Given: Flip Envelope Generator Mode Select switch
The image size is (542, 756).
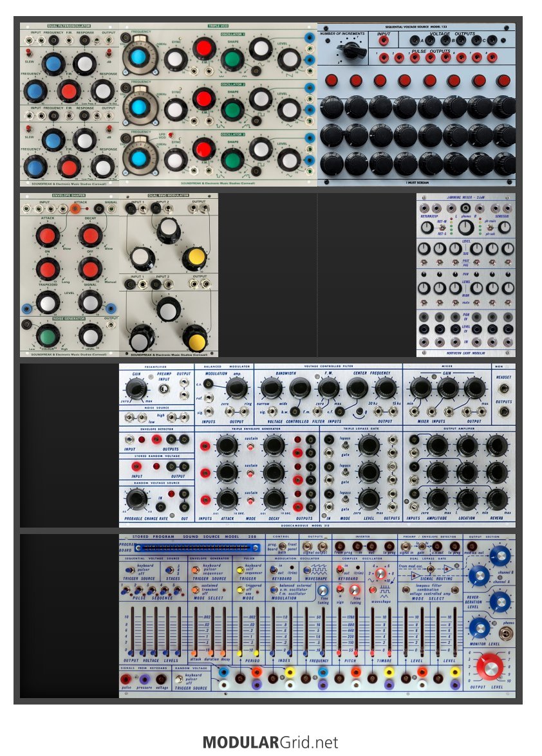Looking at the screenshot, I should (x=195, y=589).
